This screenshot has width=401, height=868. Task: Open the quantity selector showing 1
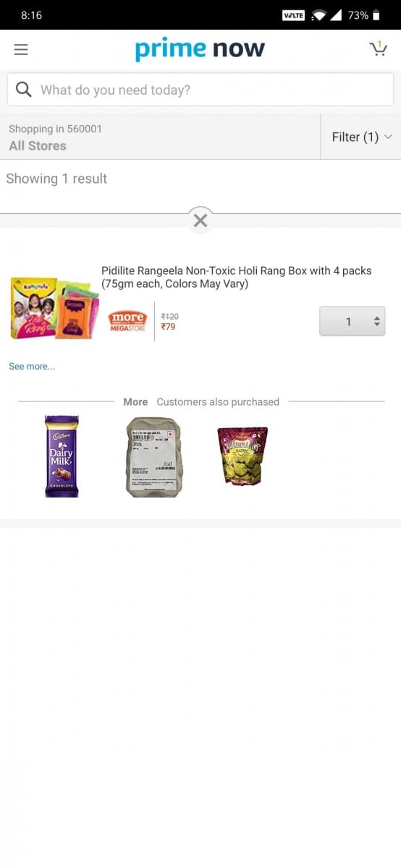[x=353, y=321]
